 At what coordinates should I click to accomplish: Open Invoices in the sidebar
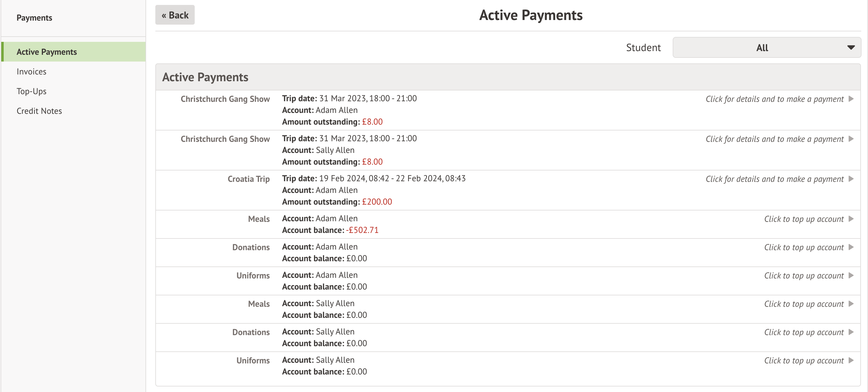[31, 71]
